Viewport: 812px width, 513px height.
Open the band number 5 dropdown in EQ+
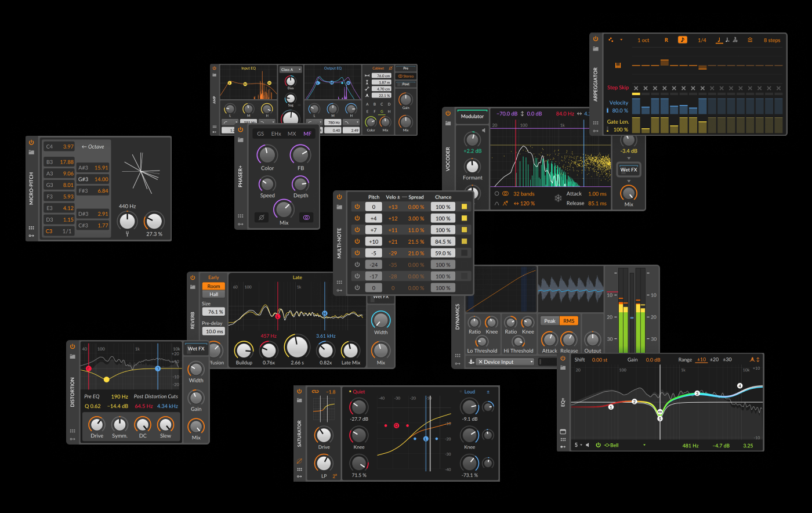(x=578, y=445)
